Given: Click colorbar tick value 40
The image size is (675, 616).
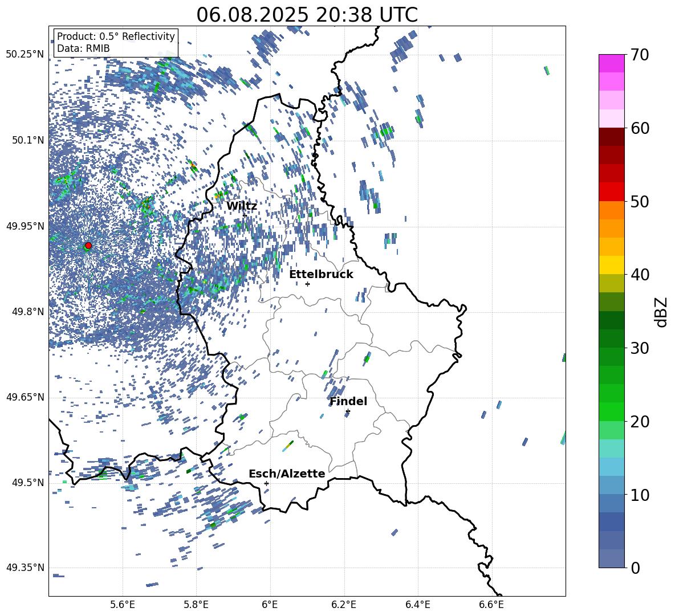Looking at the screenshot, I should coord(640,275).
